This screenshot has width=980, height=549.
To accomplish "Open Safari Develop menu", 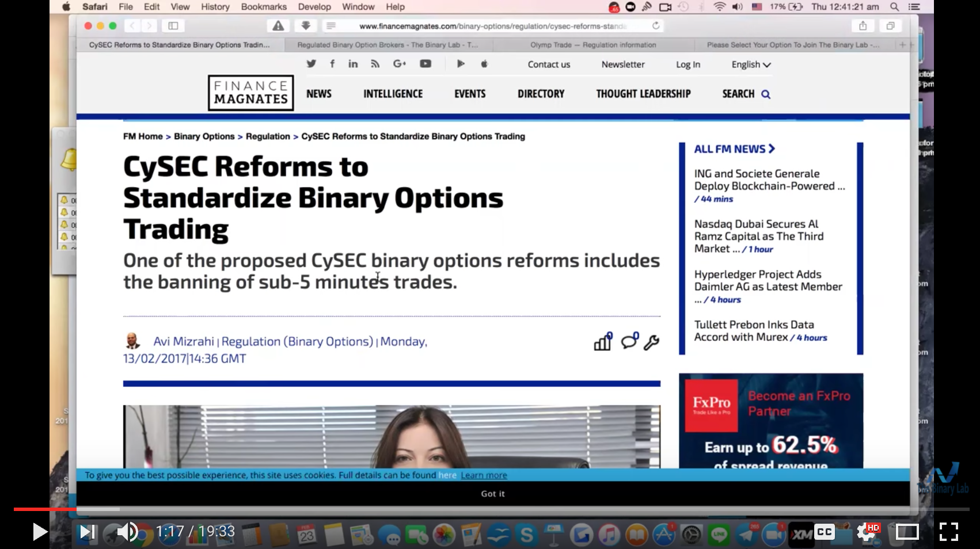I will click(314, 7).
